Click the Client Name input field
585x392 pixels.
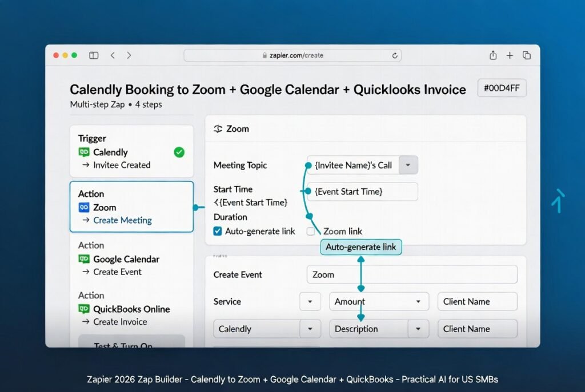click(x=477, y=301)
